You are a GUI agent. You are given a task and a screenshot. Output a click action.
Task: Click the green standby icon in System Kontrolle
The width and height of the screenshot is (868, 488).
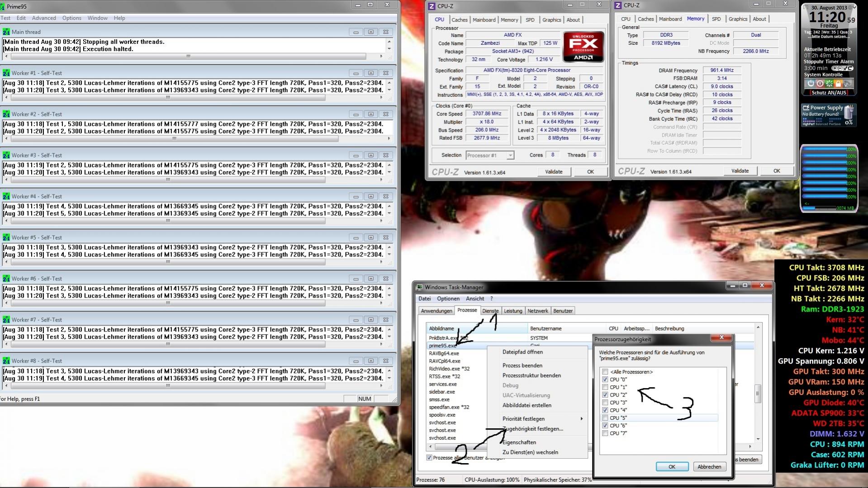(x=829, y=84)
